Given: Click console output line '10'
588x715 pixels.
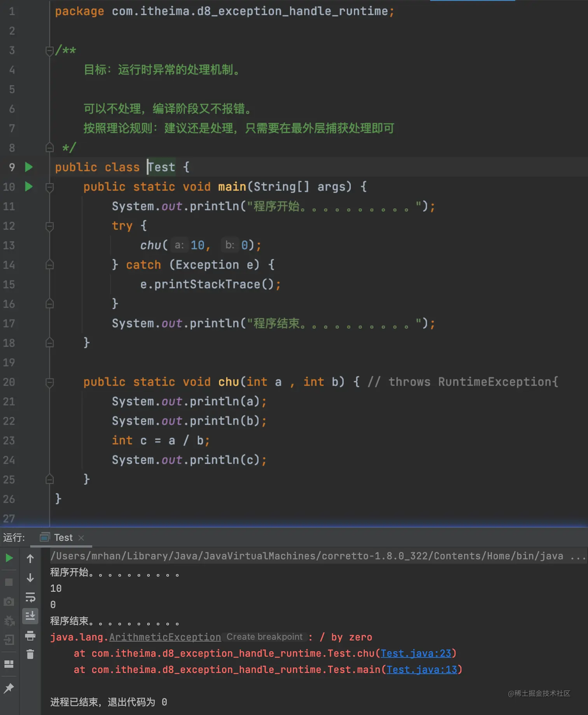Looking at the screenshot, I should click(x=56, y=589).
